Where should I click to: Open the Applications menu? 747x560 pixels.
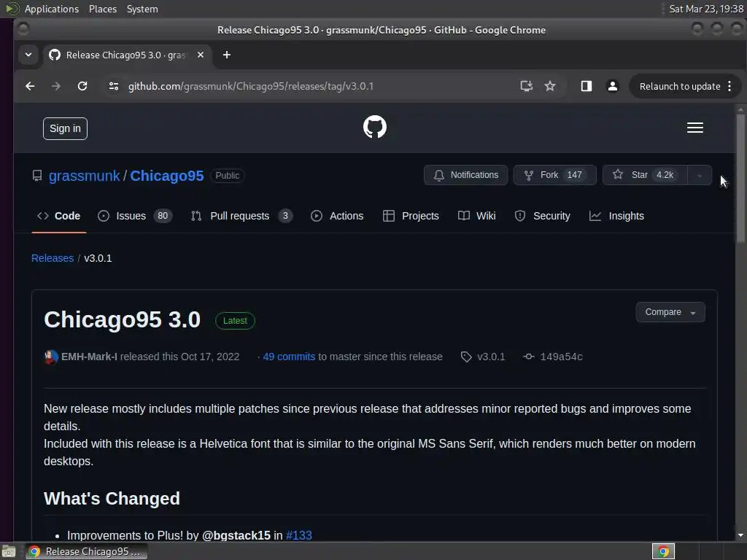click(52, 9)
